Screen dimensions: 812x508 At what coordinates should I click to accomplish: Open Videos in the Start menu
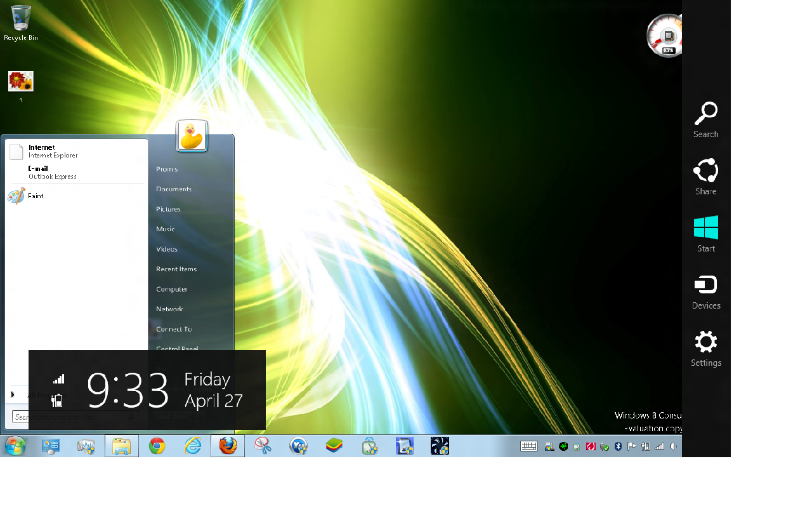coord(167,249)
